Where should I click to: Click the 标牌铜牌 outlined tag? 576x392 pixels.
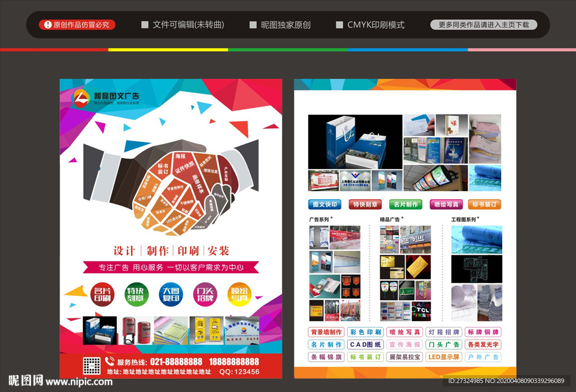483,332
